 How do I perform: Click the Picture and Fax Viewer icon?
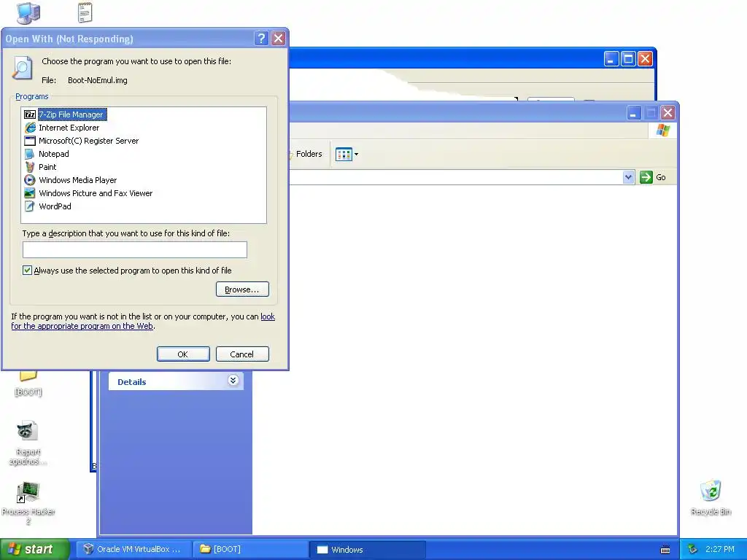coord(29,192)
